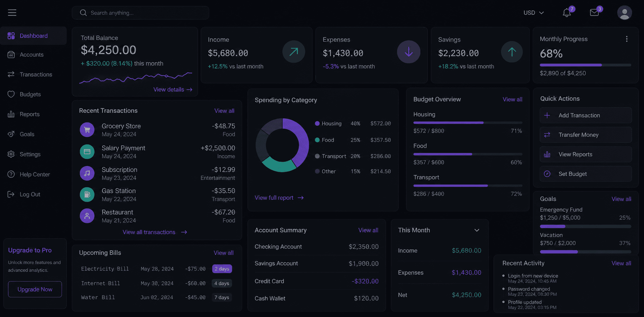This screenshot has height=317, width=644.
Task: Click the Monthly Progress 68% bar
Action: tap(585, 65)
